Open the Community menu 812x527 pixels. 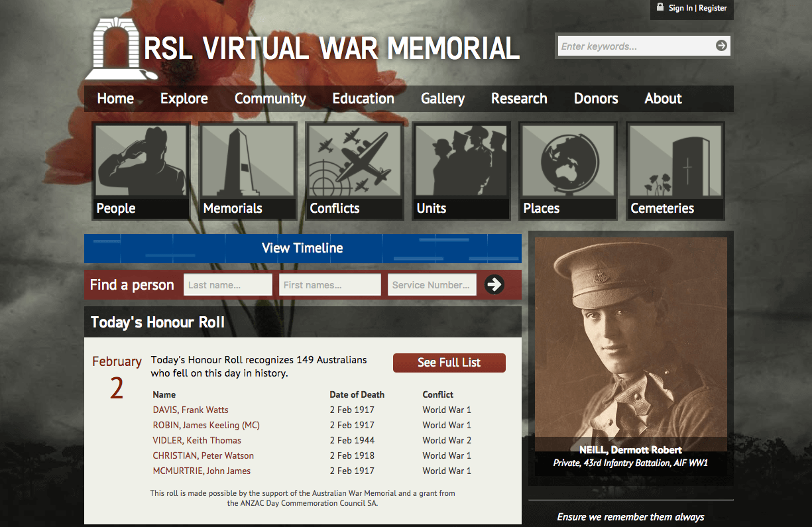(270, 99)
